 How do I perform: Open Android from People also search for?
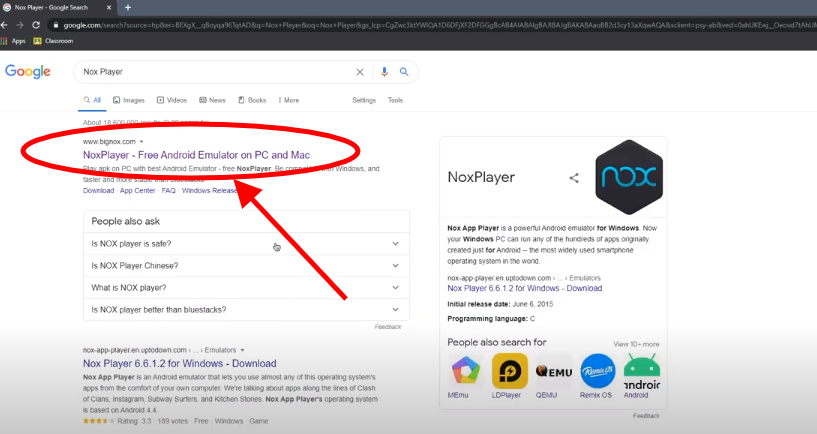[641, 376]
